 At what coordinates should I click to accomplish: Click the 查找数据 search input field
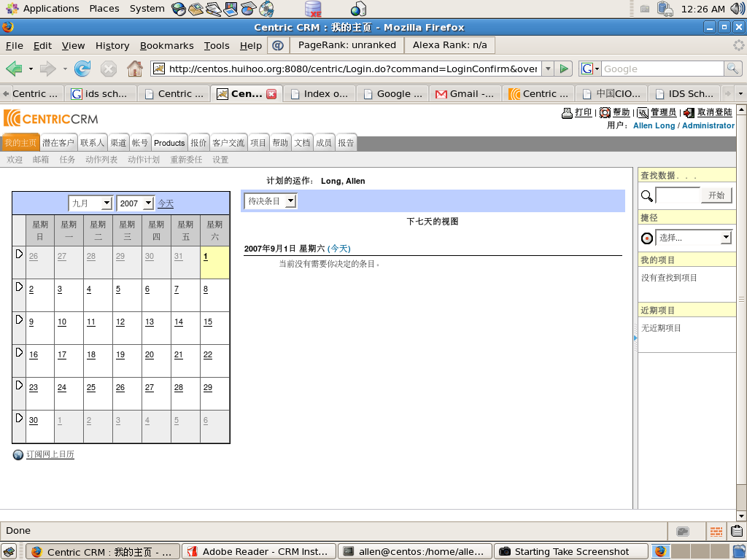(x=678, y=195)
